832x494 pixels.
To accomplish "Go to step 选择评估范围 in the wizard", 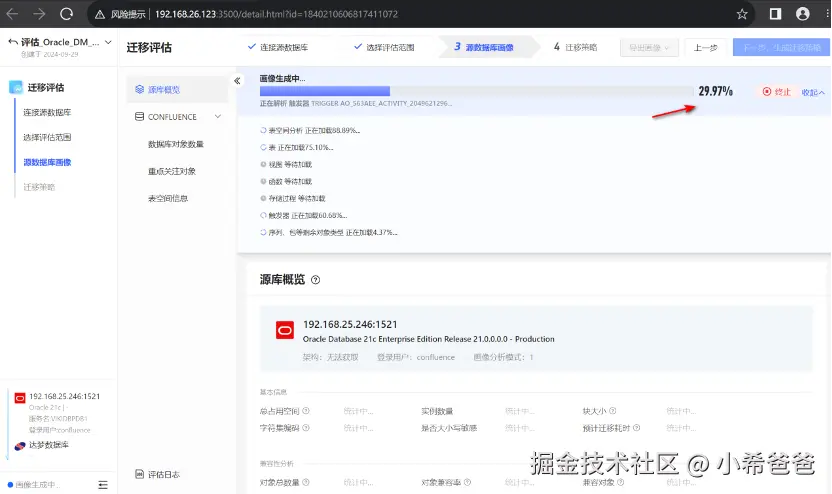I will [x=384, y=47].
